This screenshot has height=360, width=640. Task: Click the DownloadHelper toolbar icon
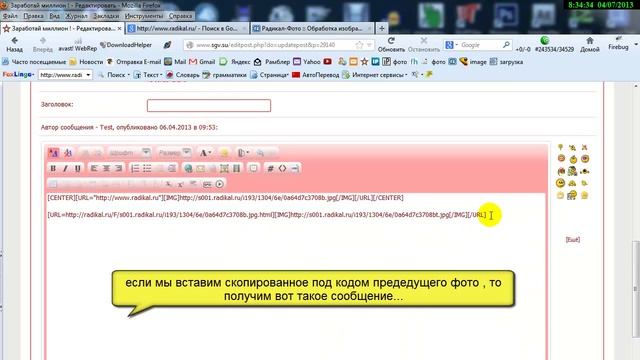126,45
